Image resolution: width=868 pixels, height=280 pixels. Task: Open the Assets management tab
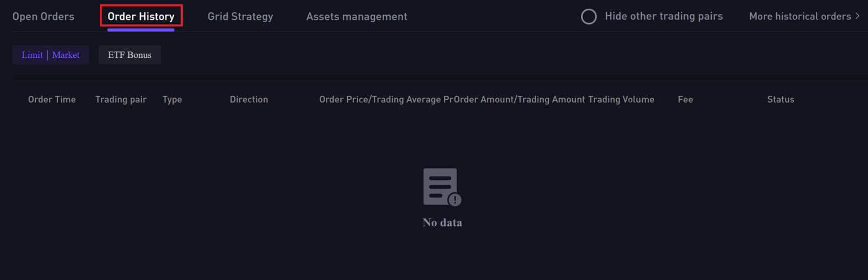(x=356, y=17)
